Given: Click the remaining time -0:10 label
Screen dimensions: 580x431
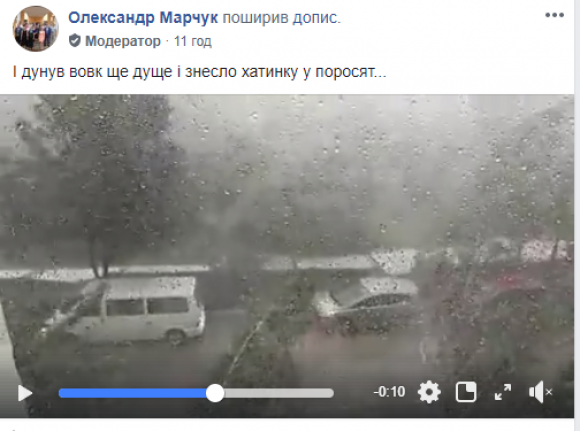Looking at the screenshot, I should [x=390, y=392].
